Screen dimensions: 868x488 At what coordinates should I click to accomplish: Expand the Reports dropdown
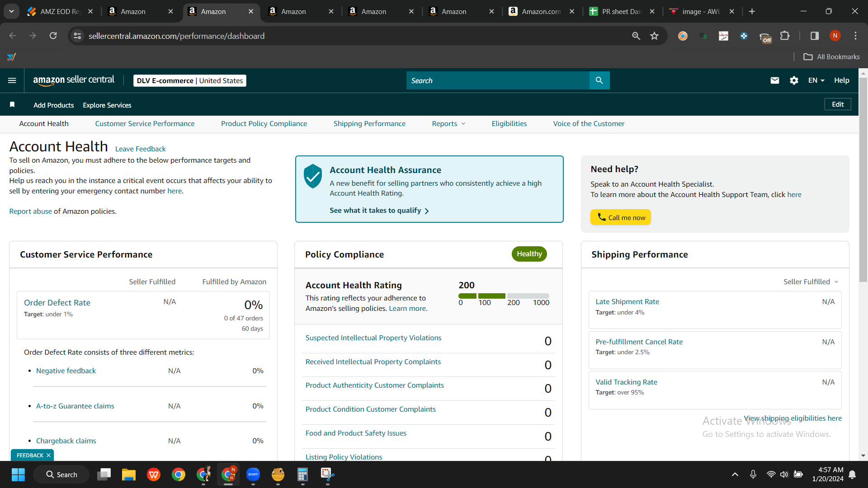tap(448, 124)
